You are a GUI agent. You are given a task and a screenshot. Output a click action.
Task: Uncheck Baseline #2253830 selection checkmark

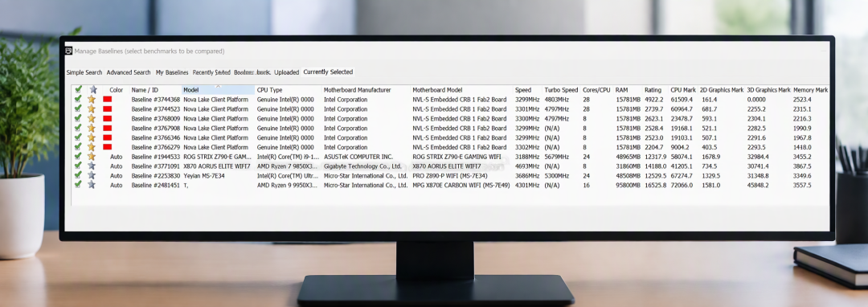(x=78, y=174)
